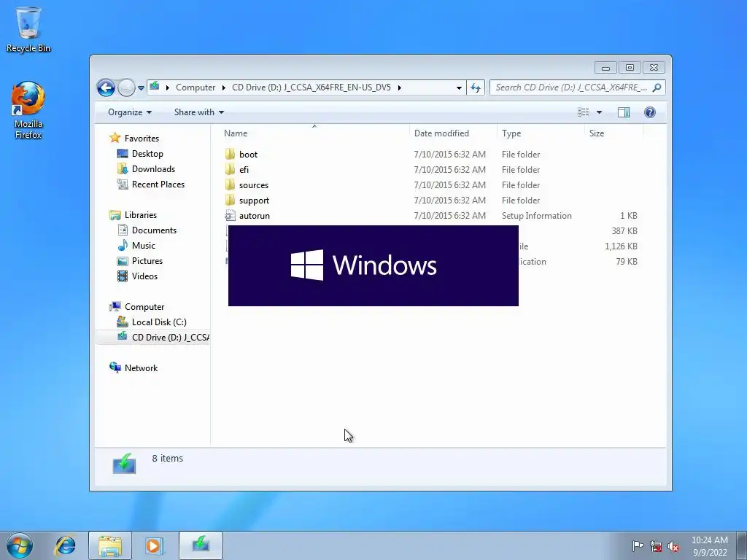Open the Organize menu

click(130, 112)
